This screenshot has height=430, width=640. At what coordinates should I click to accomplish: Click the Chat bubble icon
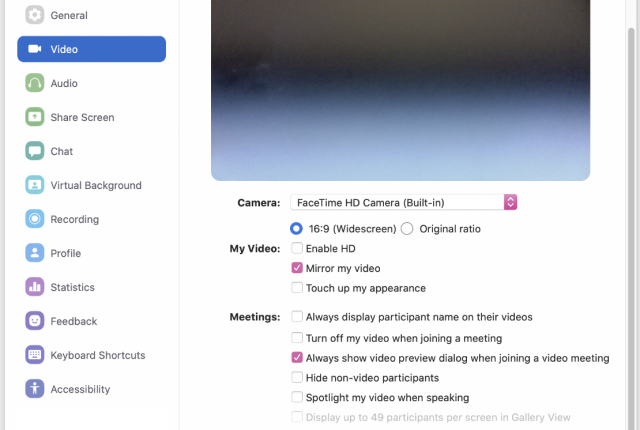click(35, 151)
